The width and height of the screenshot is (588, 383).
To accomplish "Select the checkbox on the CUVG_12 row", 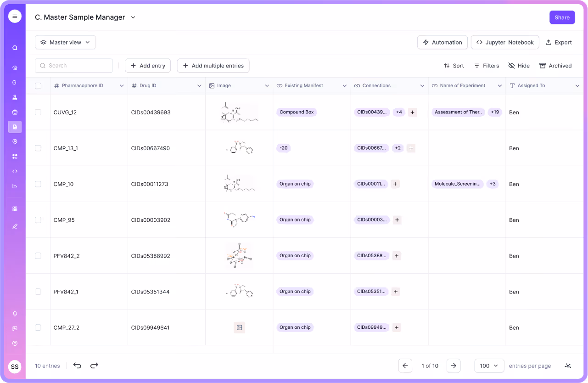I will (x=38, y=112).
